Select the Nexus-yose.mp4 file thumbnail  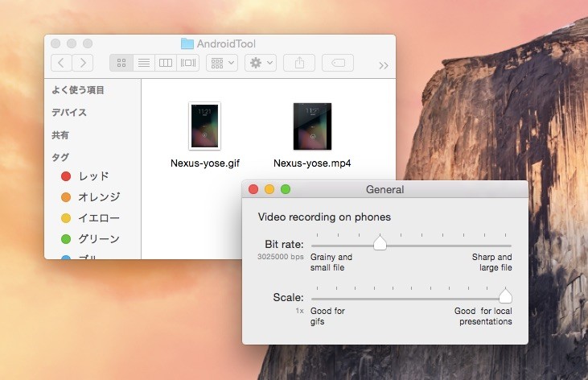click(312, 126)
